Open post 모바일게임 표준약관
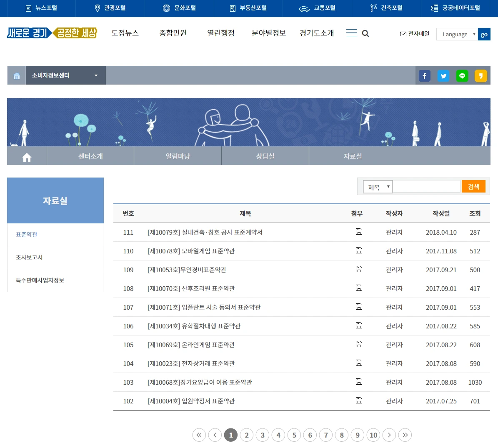Image resolution: width=498 pixels, height=448 pixels. click(x=191, y=251)
